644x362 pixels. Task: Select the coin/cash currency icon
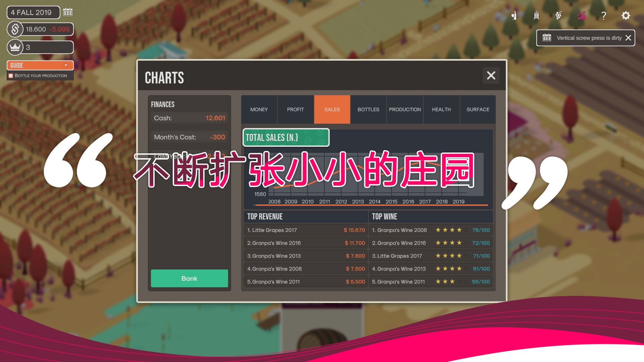pos(15,29)
